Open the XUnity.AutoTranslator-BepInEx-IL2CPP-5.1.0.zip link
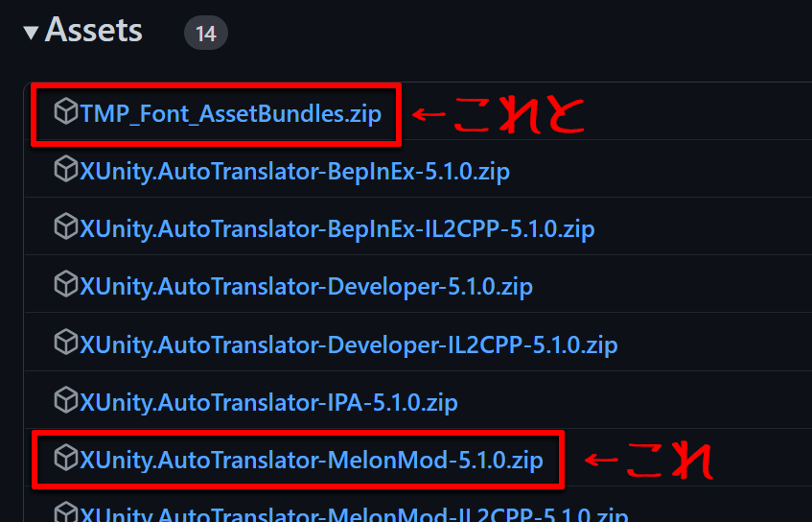812x522 pixels. pyautogui.click(x=337, y=229)
